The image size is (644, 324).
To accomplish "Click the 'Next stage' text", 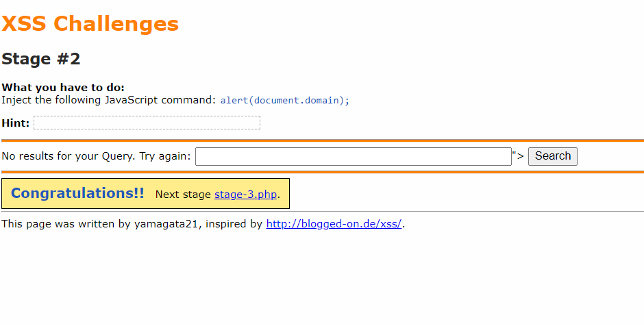I will 183,195.
